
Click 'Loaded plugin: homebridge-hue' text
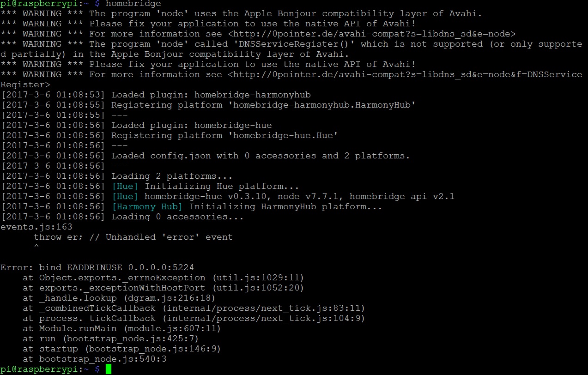click(x=191, y=125)
